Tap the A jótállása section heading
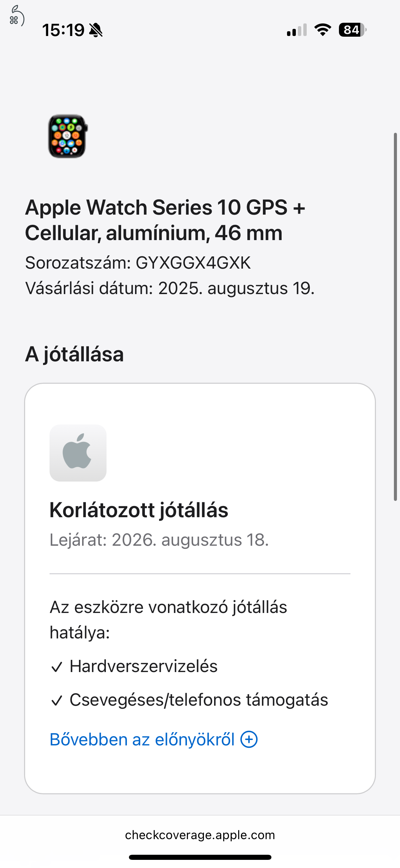This screenshot has height=868, width=400. click(74, 354)
